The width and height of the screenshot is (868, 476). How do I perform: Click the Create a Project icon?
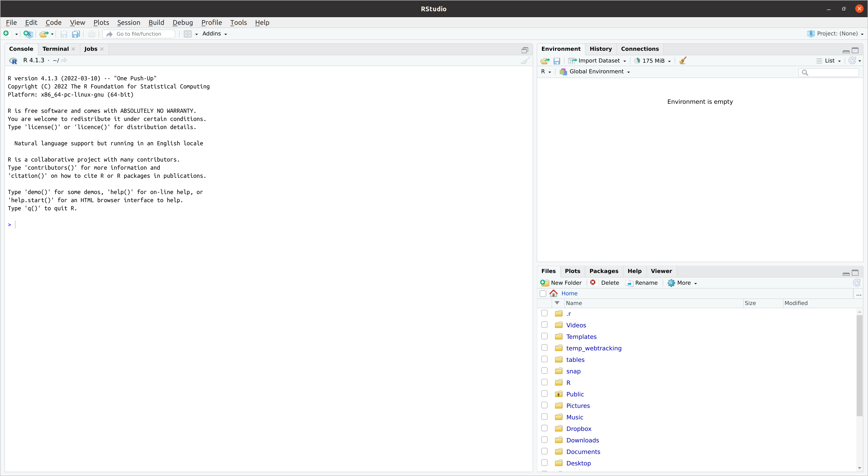pyautogui.click(x=28, y=34)
